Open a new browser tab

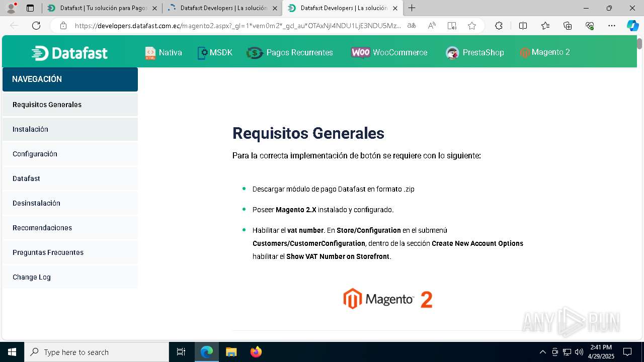coord(412,8)
